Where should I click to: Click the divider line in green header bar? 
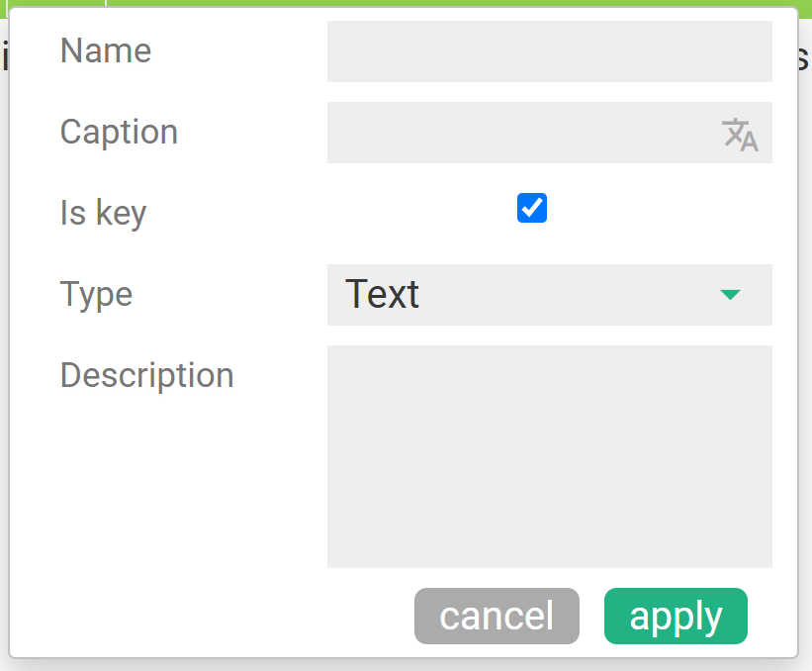pyautogui.click(x=106, y=3)
